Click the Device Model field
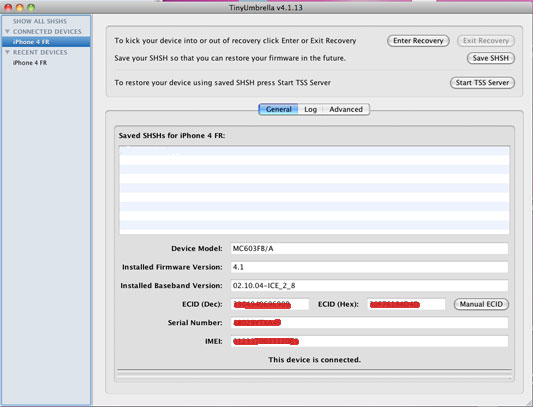The image size is (533, 407). pyautogui.click(x=369, y=249)
